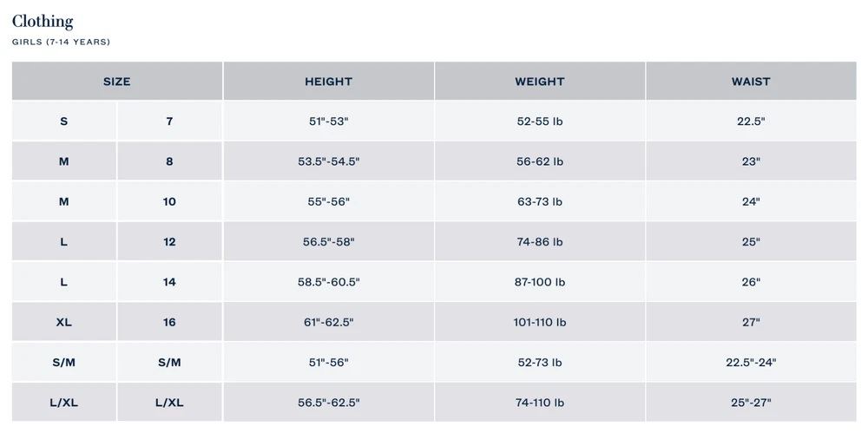Select the 51"-53" height cell
Screen dimensions: 868x433
click(328, 121)
